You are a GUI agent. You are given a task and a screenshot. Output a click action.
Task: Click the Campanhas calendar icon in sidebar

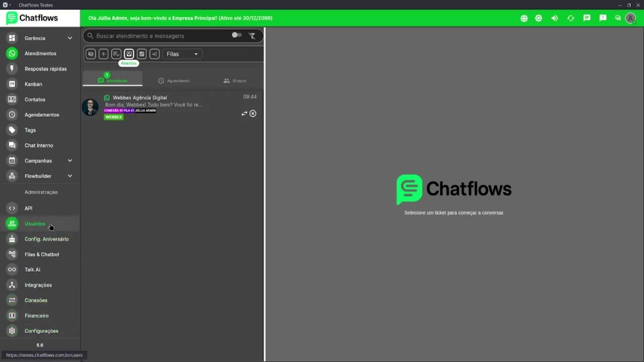[x=12, y=161]
